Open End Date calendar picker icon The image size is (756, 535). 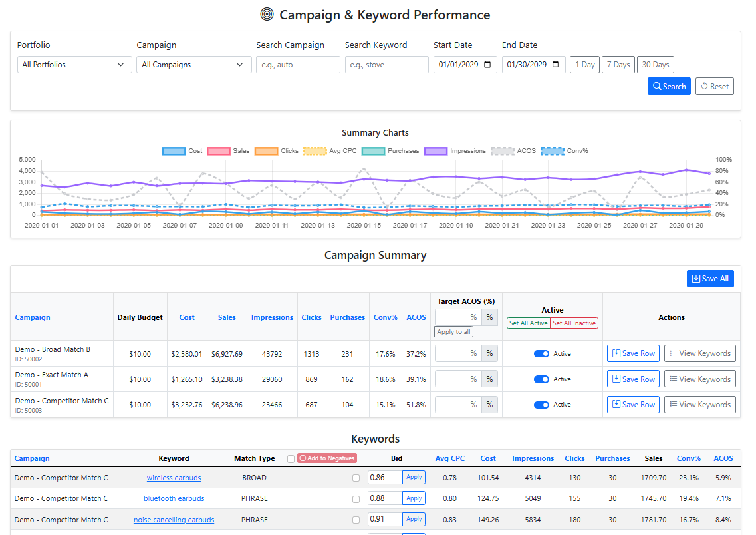tap(556, 65)
